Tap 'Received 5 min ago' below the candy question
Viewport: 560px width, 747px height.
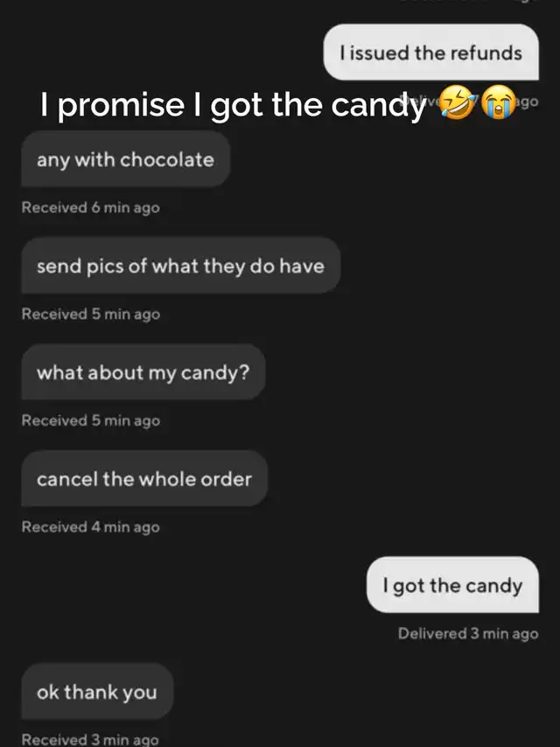click(90, 420)
